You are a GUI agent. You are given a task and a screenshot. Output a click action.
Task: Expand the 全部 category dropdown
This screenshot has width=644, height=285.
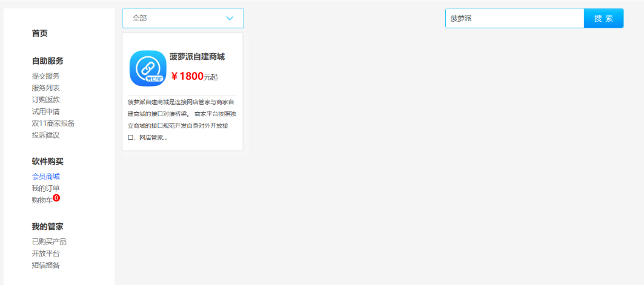coord(183,18)
